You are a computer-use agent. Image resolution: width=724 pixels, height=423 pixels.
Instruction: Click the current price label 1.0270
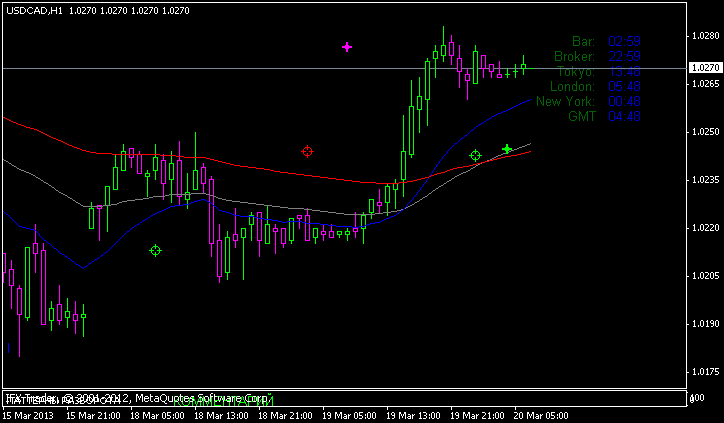[x=705, y=68]
